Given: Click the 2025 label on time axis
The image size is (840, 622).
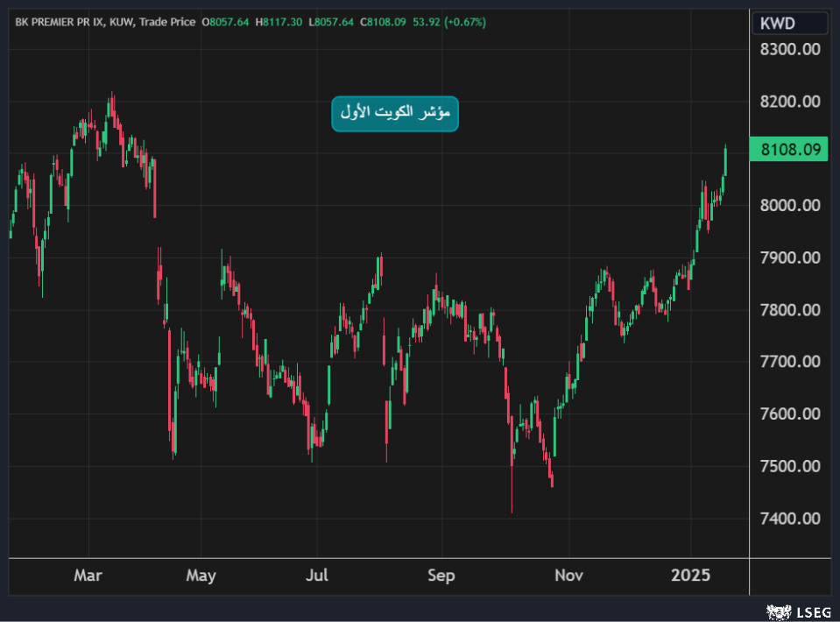Looking at the screenshot, I should point(690,576).
